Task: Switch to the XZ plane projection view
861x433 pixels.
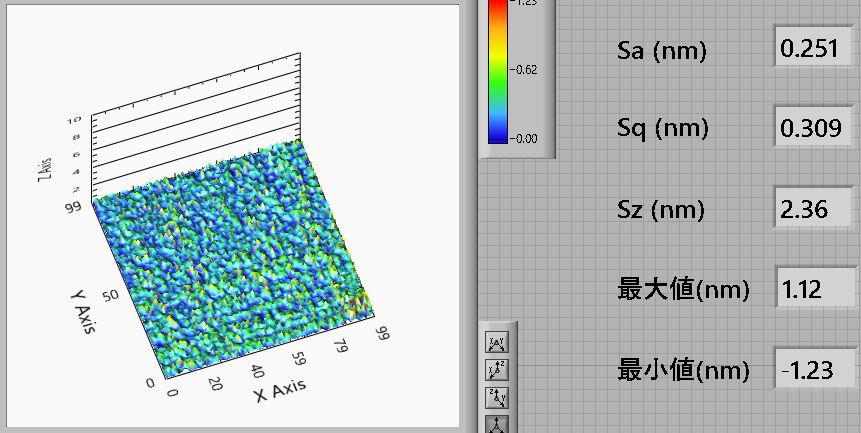Action: [495, 370]
